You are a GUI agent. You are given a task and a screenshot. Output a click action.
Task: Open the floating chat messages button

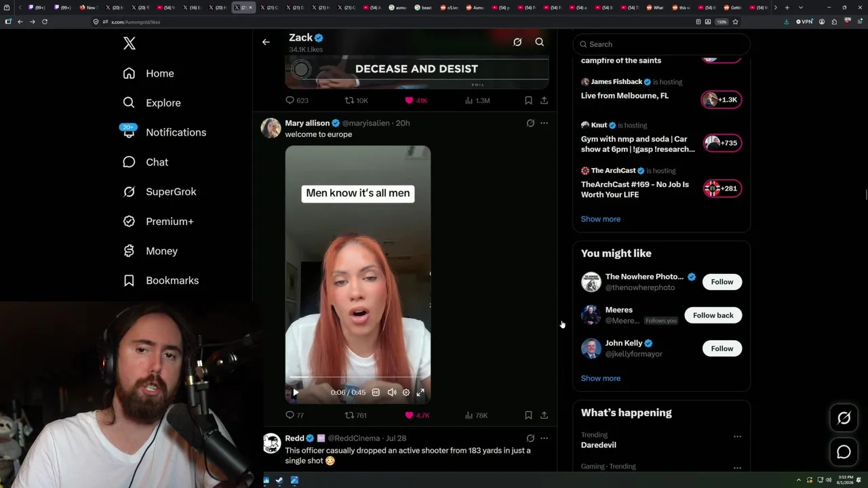844,451
